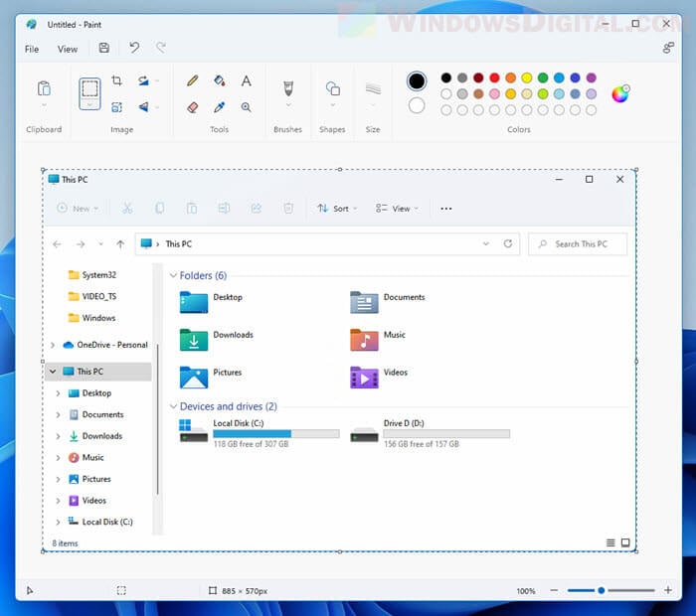Click the Paste clipboard icon
This screenshot has height=616, width=696.
point(44,88)
